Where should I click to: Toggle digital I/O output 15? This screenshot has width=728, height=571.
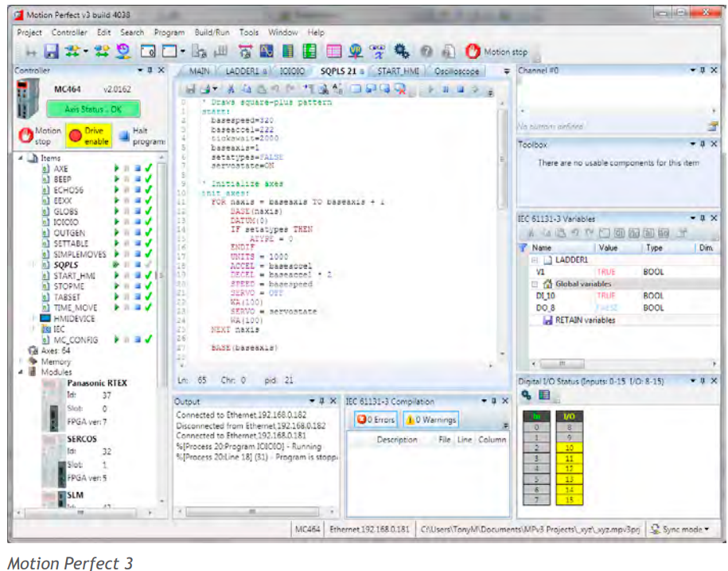pyautogui.click(x=569, y=500)
